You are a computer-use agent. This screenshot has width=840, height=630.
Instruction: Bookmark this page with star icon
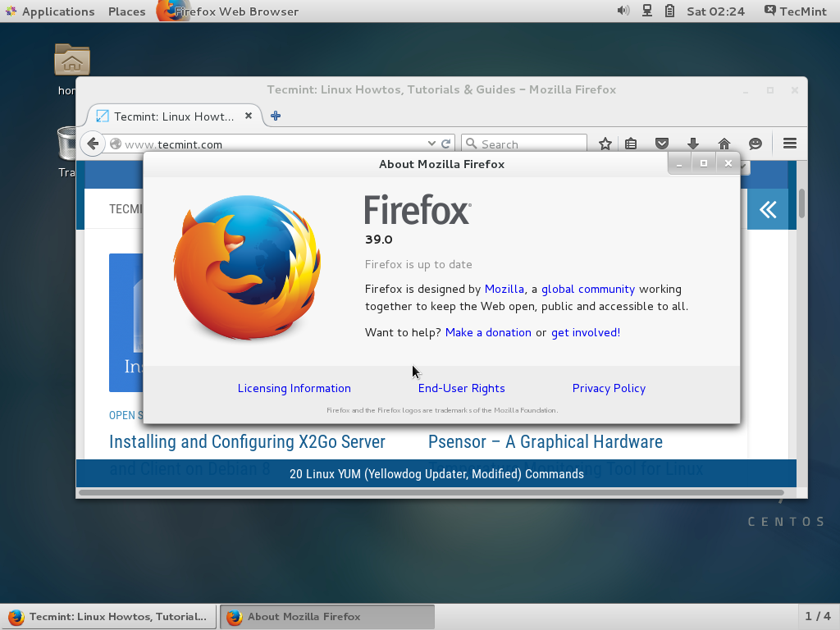[x=605, y=144]
